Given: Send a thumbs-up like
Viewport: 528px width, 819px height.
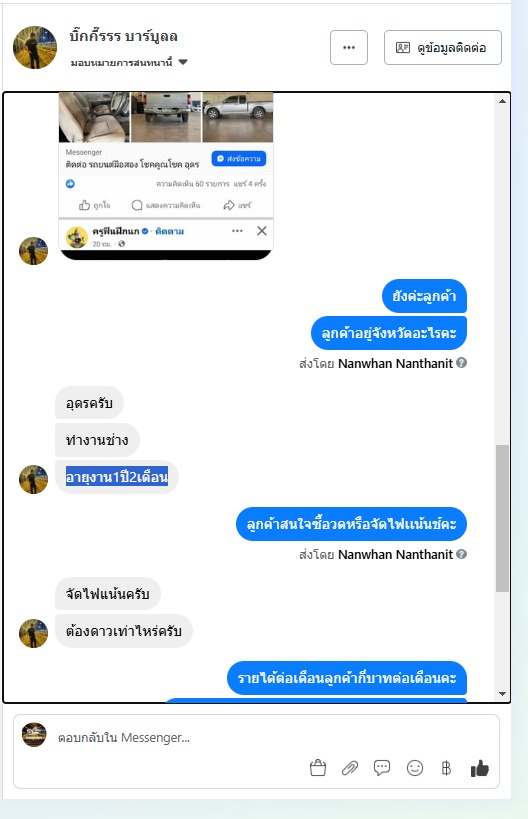Looking at the screenshot, I should pyautogui.click(x=479, y=768).
